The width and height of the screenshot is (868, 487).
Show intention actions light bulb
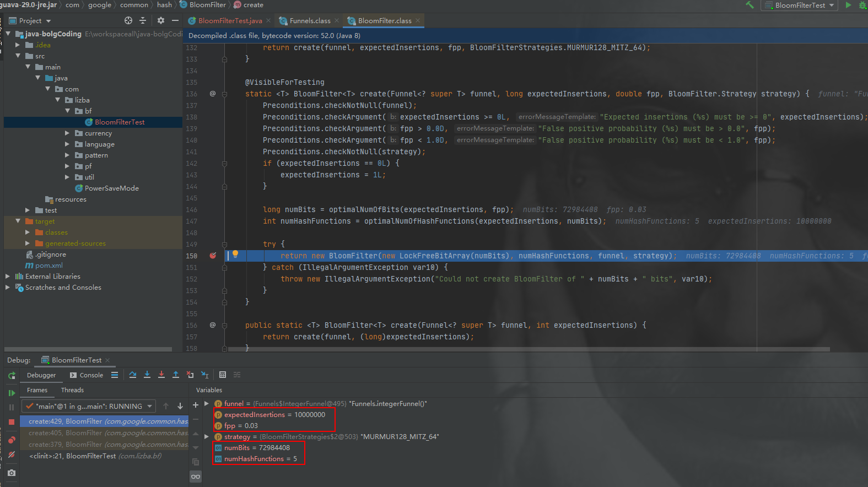click(235, 254)
